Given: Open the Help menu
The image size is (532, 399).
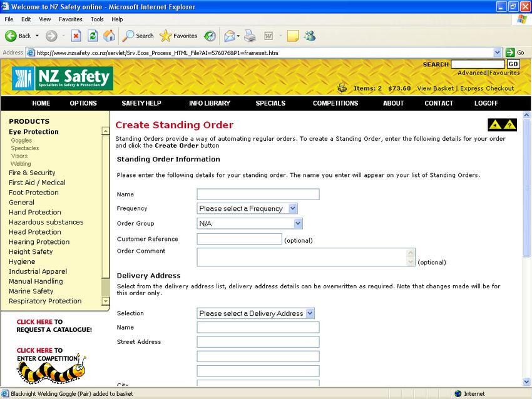Looking at the screenshot, I should [117, 19].
